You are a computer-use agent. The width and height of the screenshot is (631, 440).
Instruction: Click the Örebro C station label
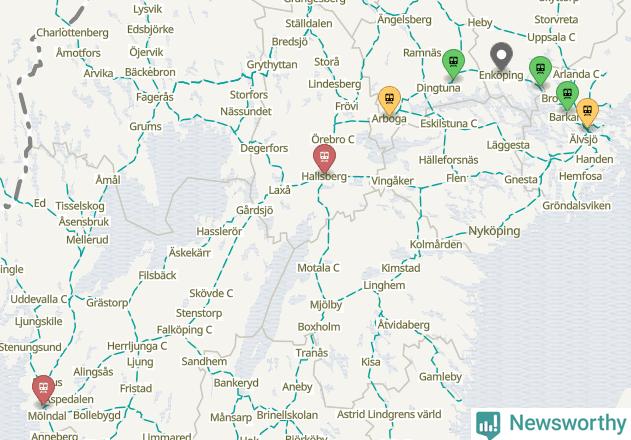(333, 139)
